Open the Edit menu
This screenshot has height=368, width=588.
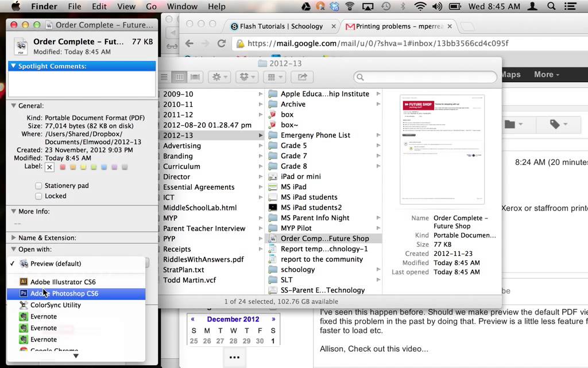pos(99,6)
